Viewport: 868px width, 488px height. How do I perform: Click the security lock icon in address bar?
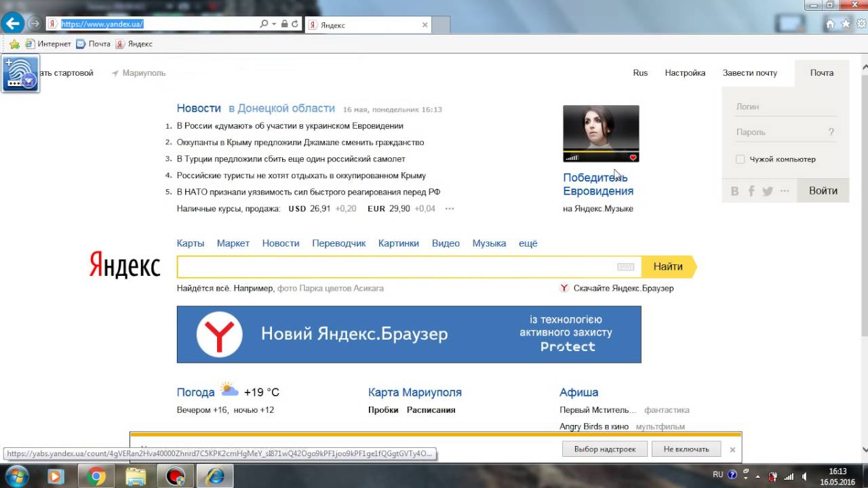pos(284,24)
